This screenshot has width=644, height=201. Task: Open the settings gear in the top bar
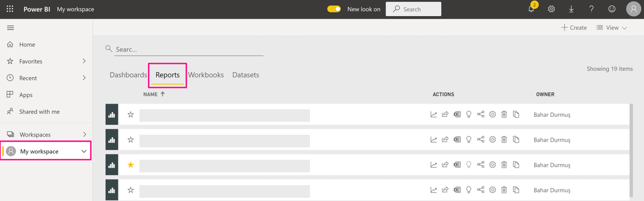click(x=551, y=9)
